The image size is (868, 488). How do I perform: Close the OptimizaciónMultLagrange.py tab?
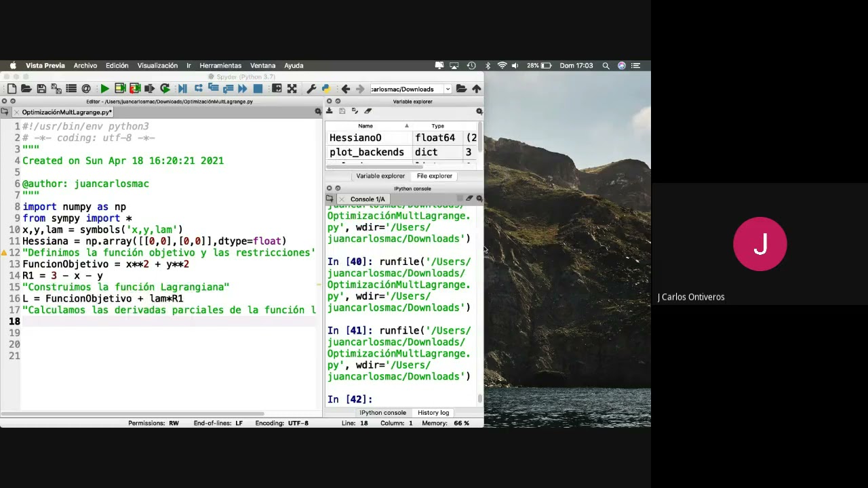click(16, 113)
